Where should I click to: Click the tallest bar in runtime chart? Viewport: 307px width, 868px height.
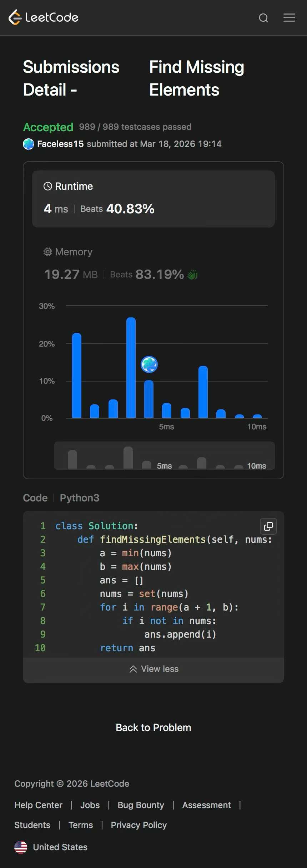tap(131, 367)
